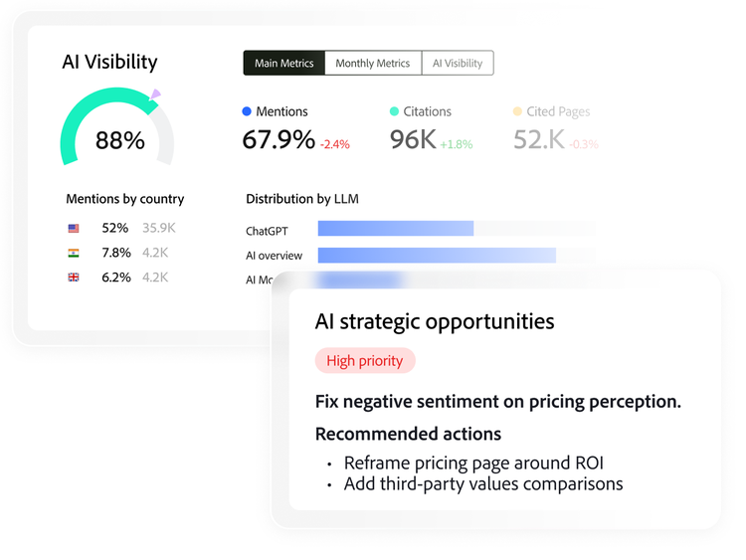Click the United Kingdom flag icon
Viewport: 746px width, 560px height.
74,278
